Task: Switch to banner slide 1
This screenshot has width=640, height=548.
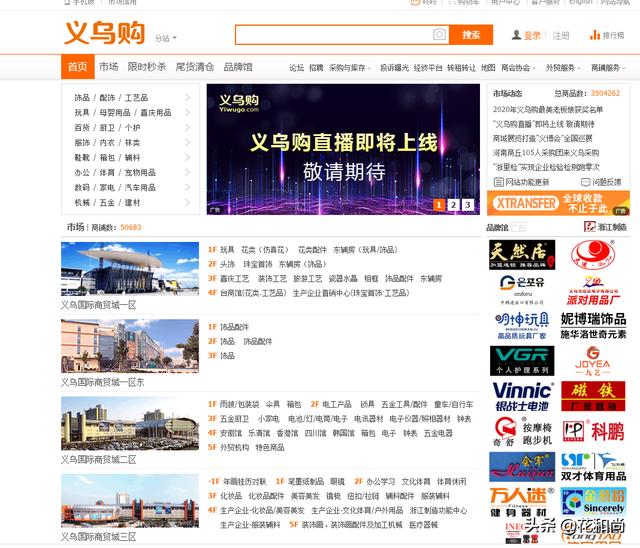Action: coord(439,205)
